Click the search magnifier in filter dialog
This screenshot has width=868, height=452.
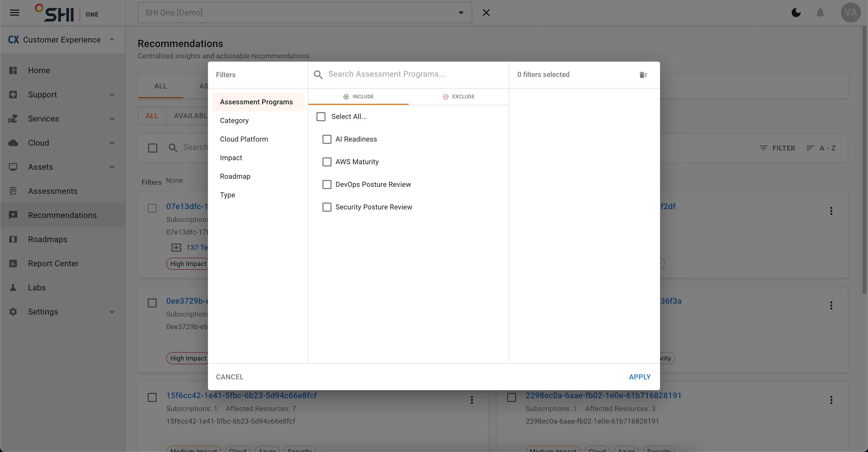tap(318, 75)
